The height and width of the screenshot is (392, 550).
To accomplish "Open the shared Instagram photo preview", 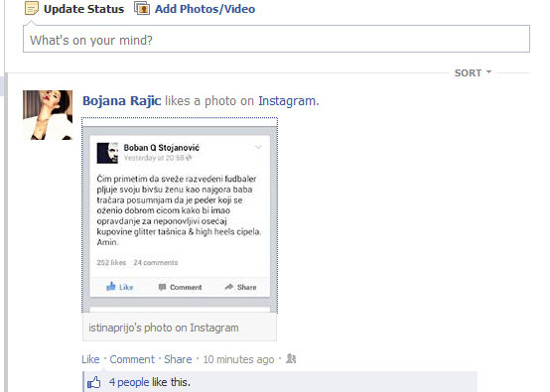I will tap(180, 215).
